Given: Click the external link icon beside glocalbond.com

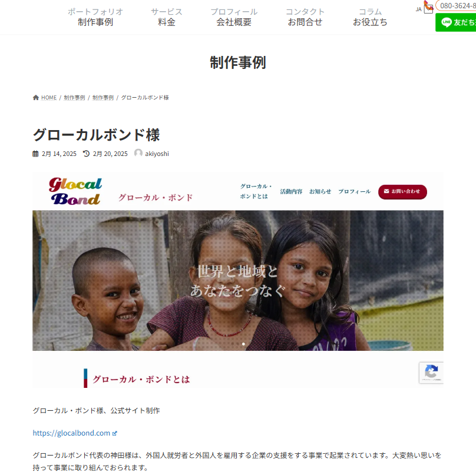Looking at the screenshot, I should click(x=114, y=433).
